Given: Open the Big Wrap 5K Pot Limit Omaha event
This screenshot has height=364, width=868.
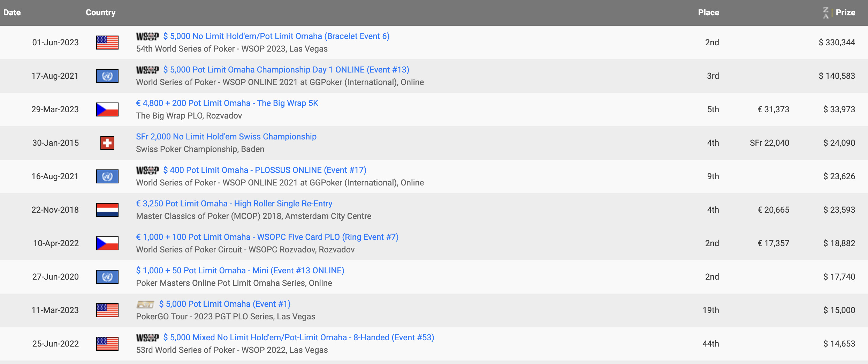Looking at the screenshot, I should point(227,103).
